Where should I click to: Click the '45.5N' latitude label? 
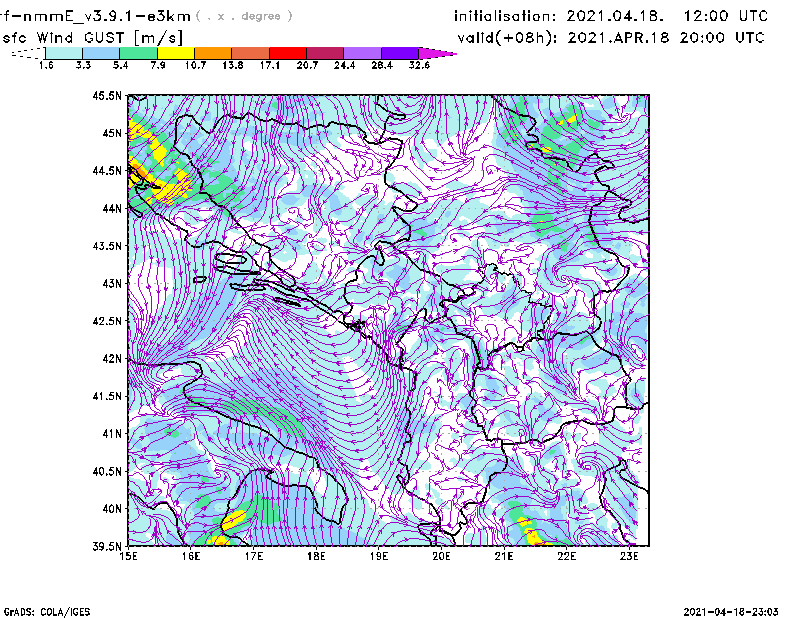107,95
